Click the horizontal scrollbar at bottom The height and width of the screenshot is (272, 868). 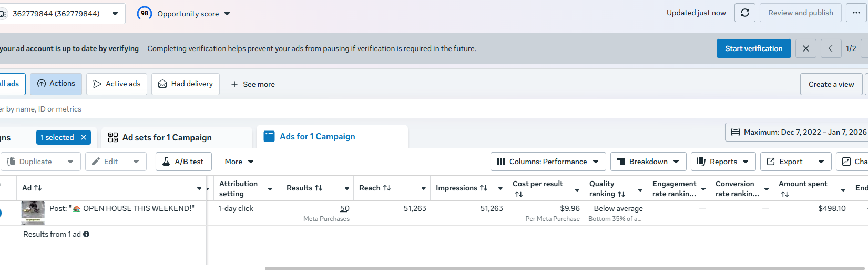point(526,268)
